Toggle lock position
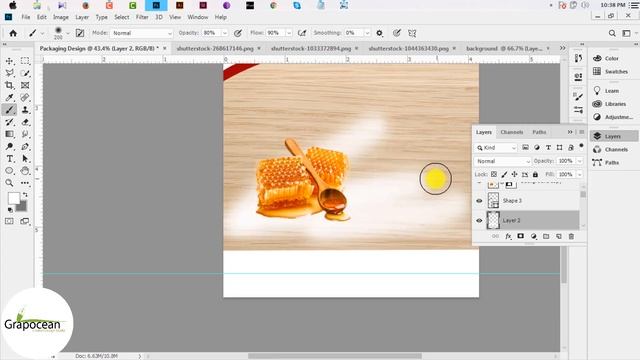640x360 pixels. pos(515,174)
